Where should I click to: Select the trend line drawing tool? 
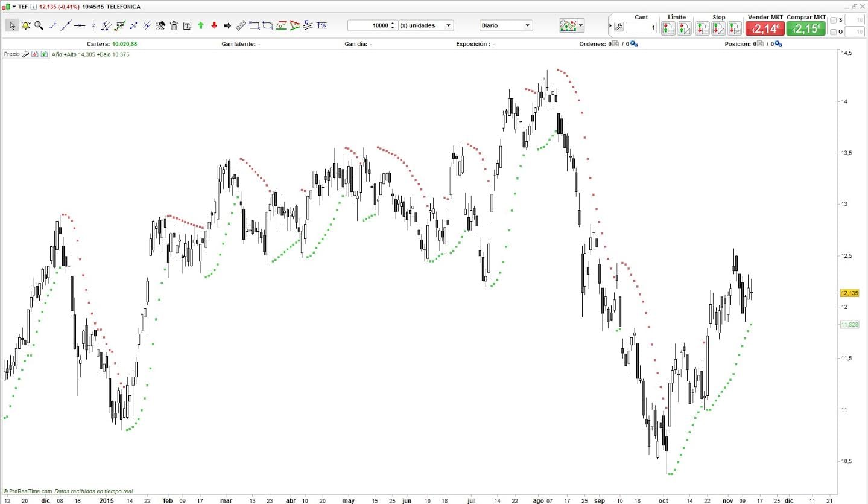pyautogui.click(x=53, y=25)
